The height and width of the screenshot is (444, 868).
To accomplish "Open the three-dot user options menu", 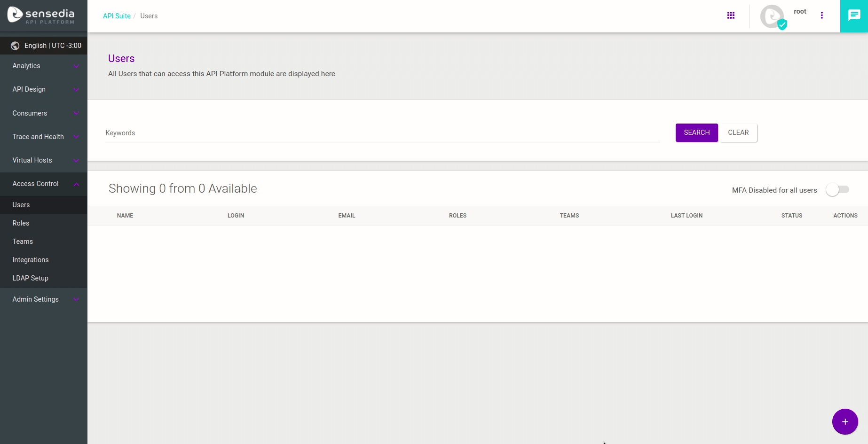I will 822,16.
